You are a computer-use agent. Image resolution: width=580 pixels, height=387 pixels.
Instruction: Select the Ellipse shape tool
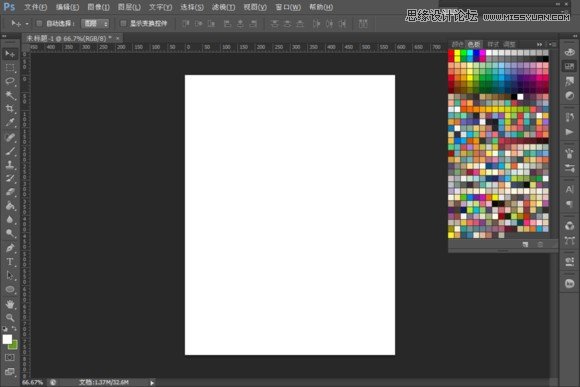point(10,289)
